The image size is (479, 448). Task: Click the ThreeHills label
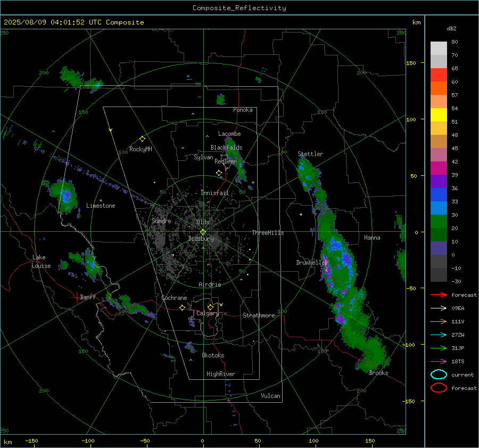point(268,233)
